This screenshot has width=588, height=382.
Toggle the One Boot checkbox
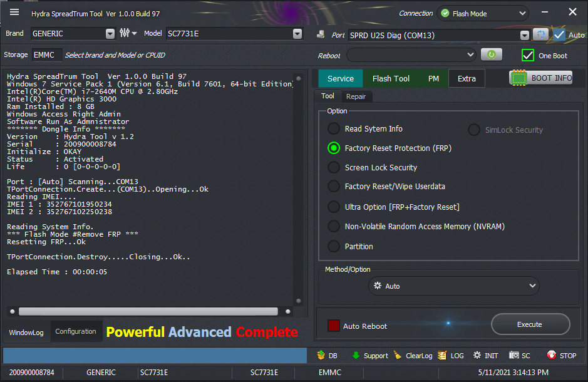pyautogui.click(x=528, y=56)
